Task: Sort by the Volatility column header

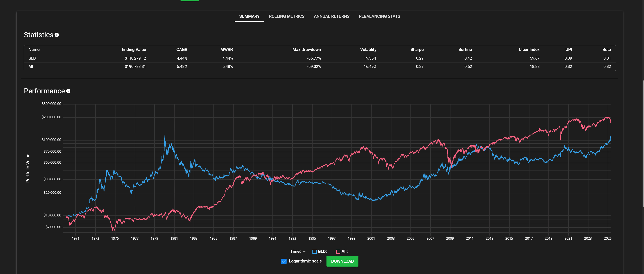Action: [x=368, y=50]
